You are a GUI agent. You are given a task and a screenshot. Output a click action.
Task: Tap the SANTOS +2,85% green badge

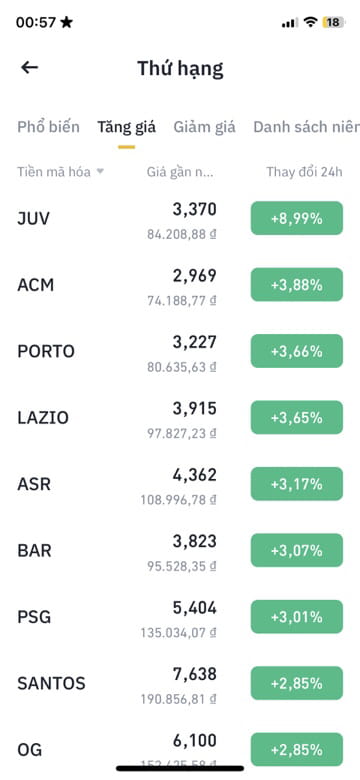(297, 683)
